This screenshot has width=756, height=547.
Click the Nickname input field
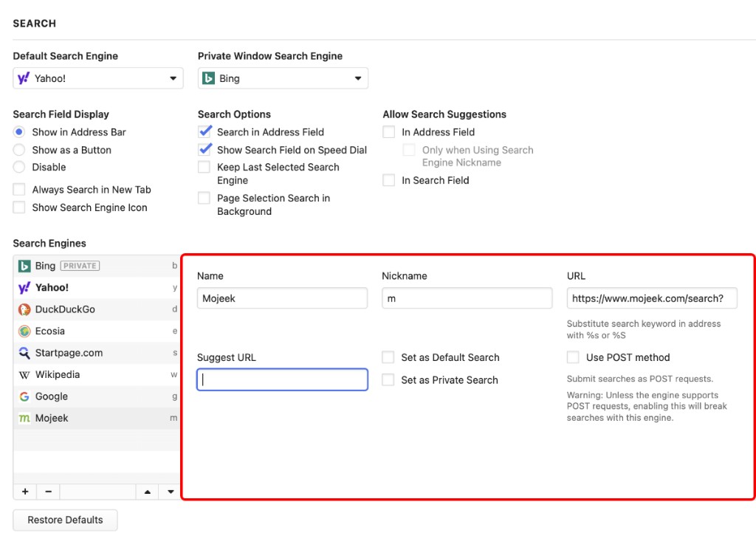pyautogui.click(x=467, y=298)
